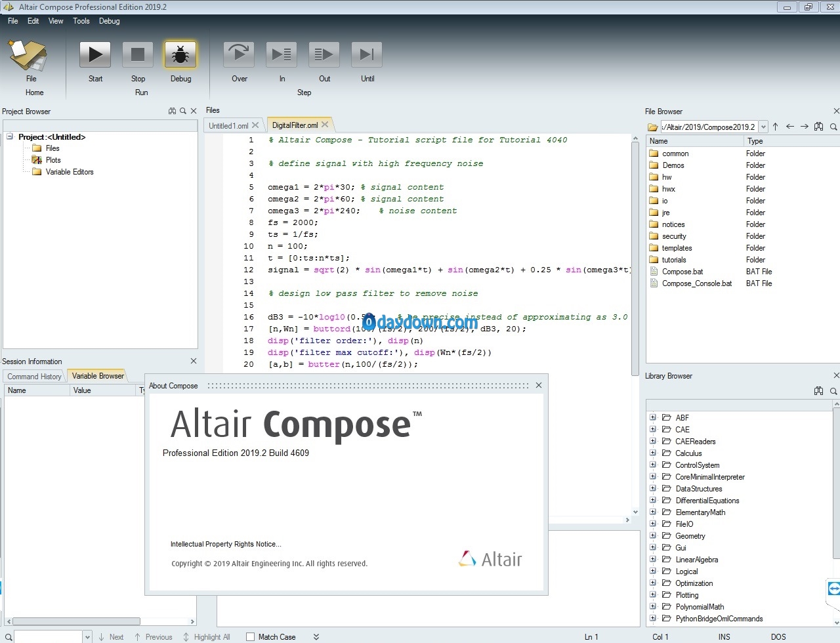Viewport: 840px width, 643px height.
Task: Collapse the Project Untitled tree node
Action: click(10, 137)
